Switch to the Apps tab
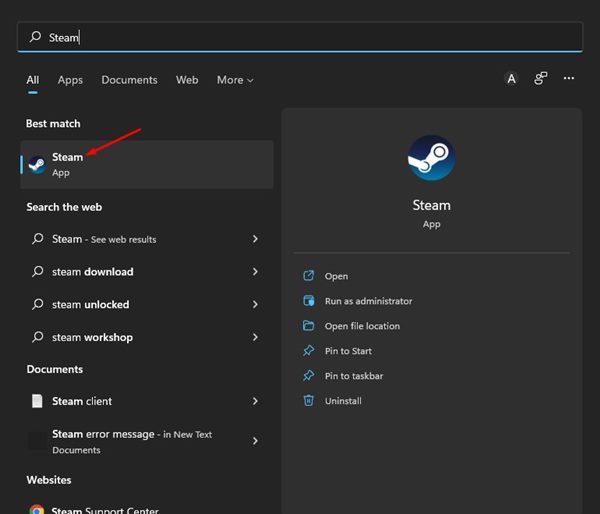 tap(70, 80)
